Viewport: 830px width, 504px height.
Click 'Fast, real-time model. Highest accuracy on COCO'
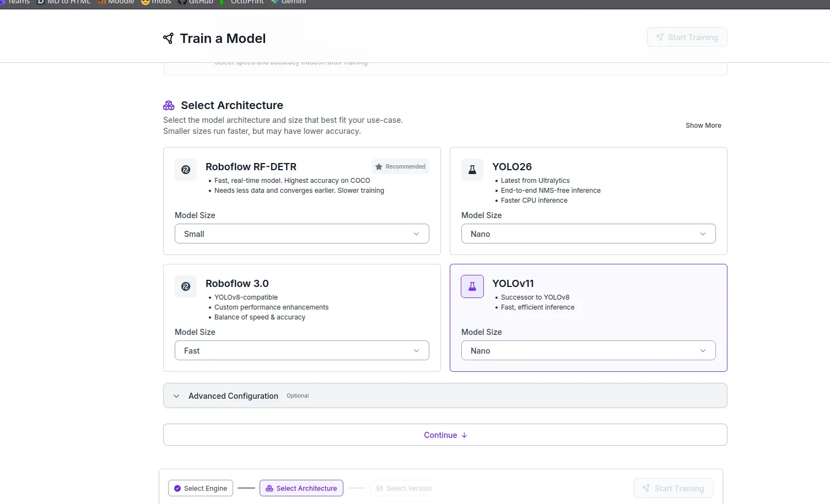(x=292, y=181)
